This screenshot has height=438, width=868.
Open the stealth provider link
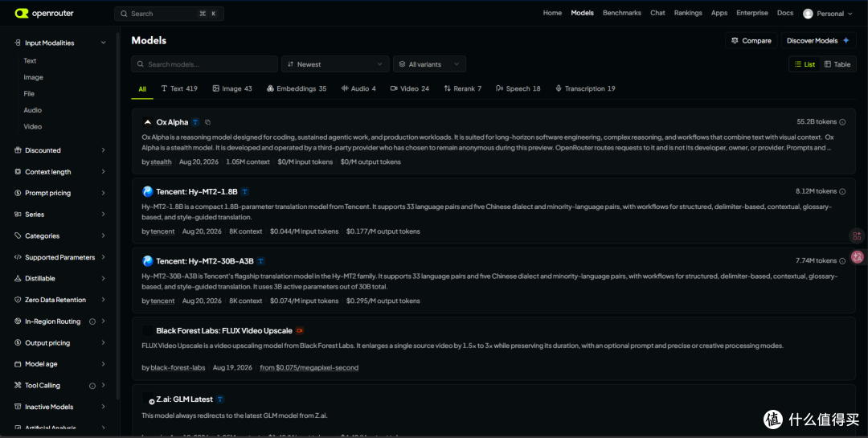pyautogui.click(x=161, y=162)
